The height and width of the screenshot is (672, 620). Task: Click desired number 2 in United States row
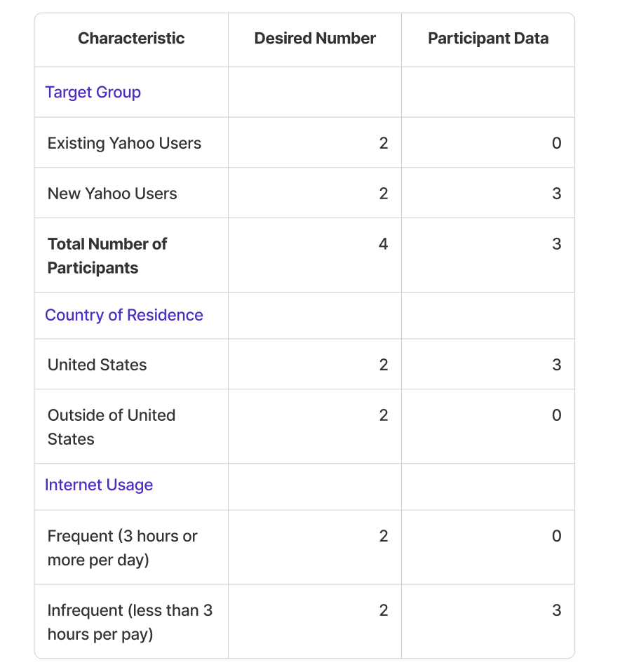[x=384, y=365]
